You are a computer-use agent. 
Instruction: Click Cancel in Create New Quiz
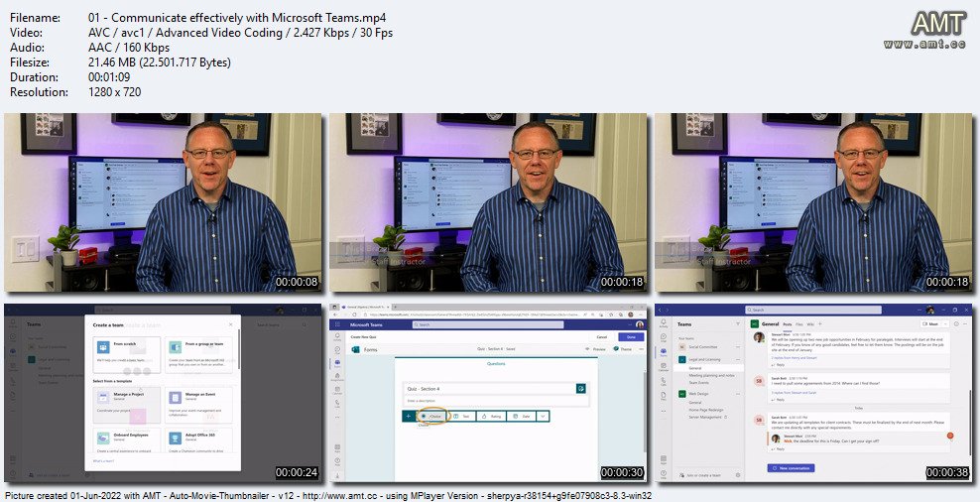[x=602, y=337]
